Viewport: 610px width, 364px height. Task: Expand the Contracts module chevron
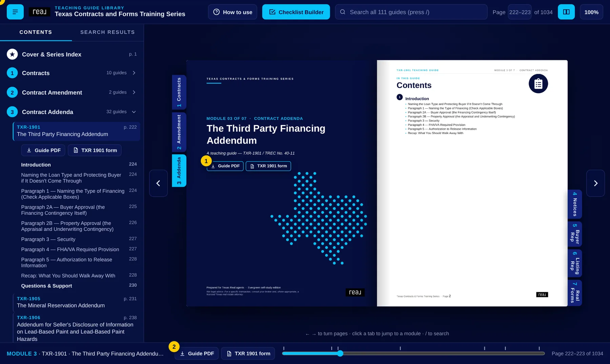134,73
